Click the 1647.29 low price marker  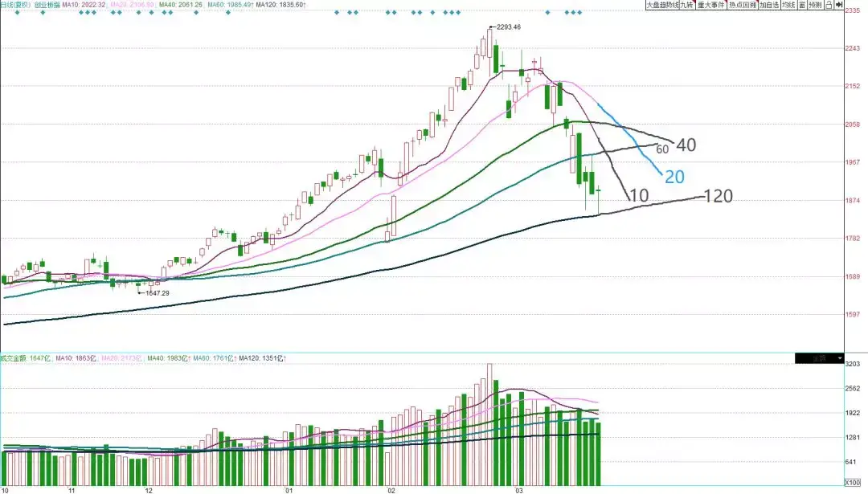click(155, 293)
